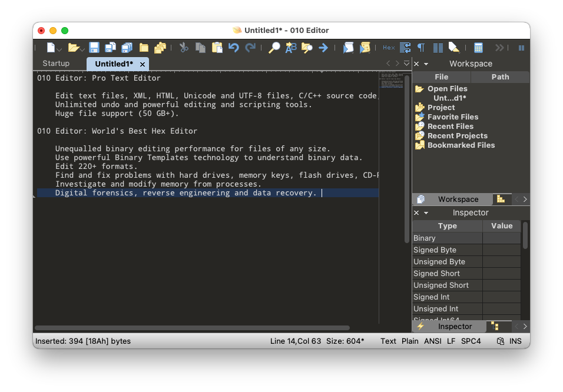Open the New file type dropdown arrow
Screen dimensions: 563x392
coord(59,49)
